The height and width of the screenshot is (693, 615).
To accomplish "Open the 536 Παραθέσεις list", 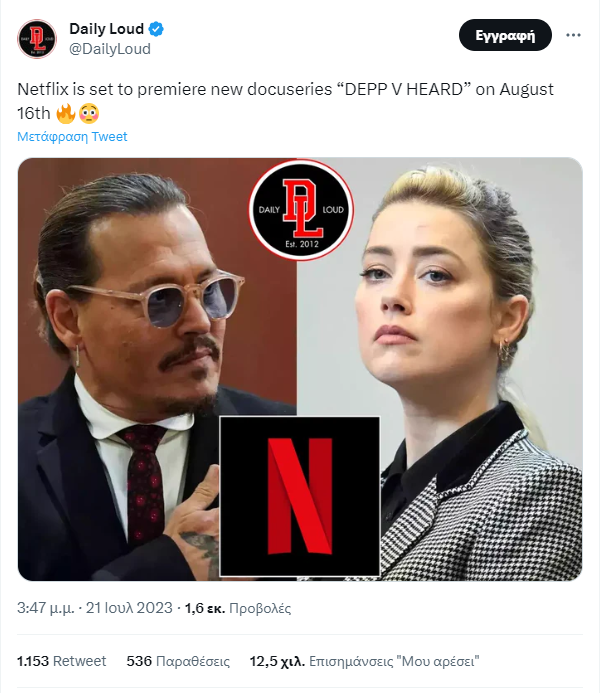I will pyautogui.click(x=178, y=661).
